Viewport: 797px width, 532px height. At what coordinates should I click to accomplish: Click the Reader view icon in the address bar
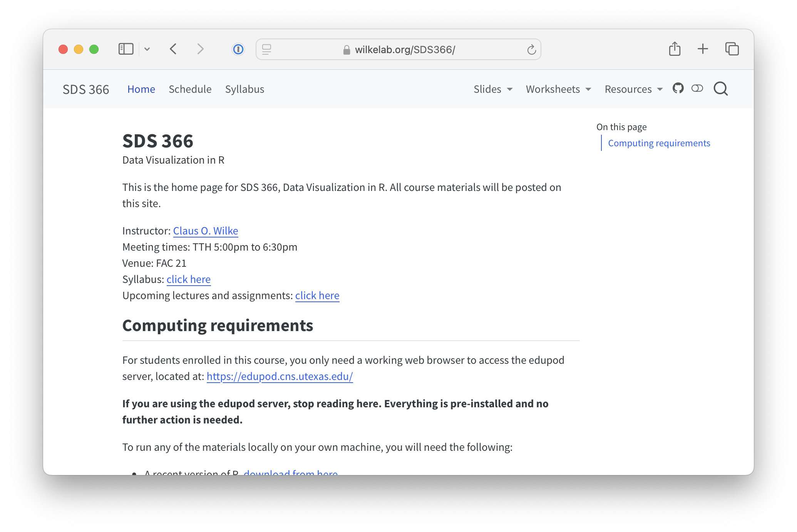coord(266,49)
